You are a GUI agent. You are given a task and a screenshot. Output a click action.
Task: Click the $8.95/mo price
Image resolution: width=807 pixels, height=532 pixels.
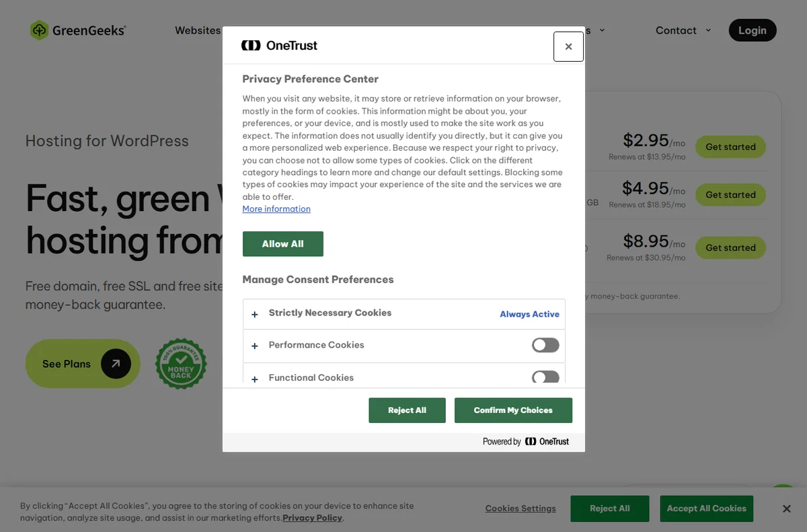click(x=654, y=241)
